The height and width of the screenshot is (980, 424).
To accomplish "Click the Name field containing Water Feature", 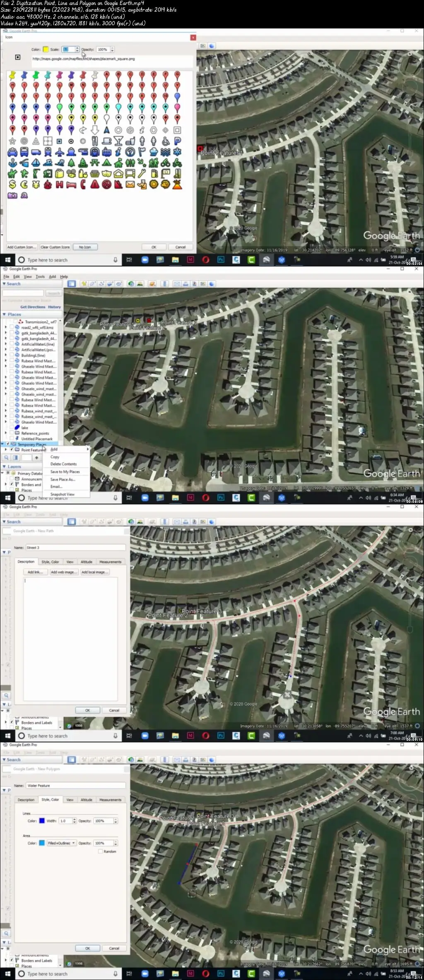I will click(76, 785).
